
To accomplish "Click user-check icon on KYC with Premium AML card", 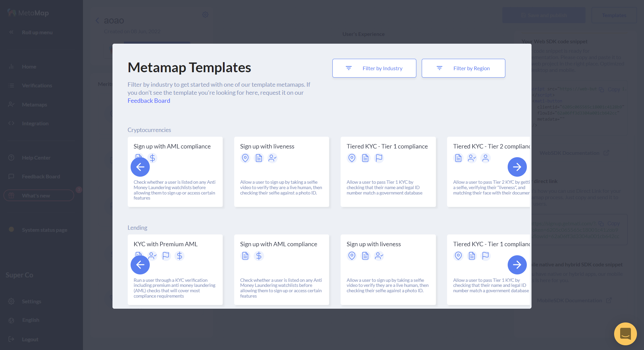I will tap(152, 256).
